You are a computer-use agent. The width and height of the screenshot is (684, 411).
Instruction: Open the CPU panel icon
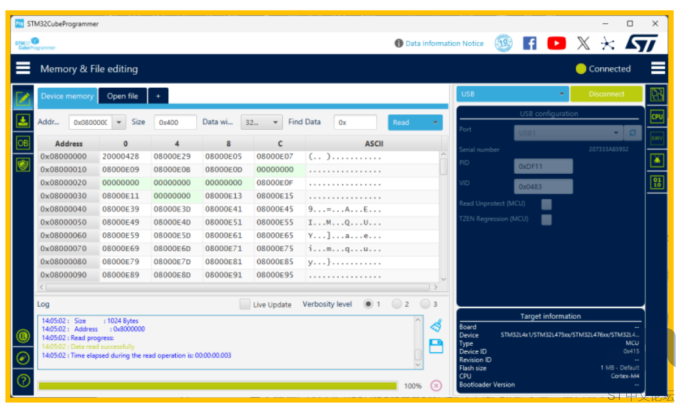click(657, 116)
